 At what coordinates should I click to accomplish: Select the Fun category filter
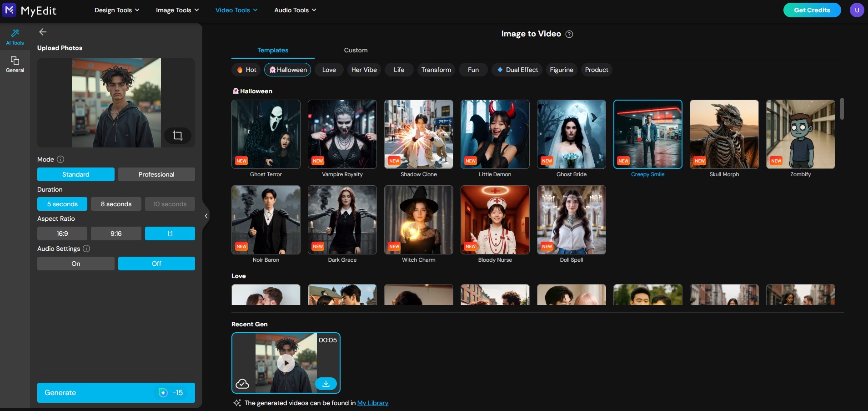pyautogui.click(x=473, y=70)
